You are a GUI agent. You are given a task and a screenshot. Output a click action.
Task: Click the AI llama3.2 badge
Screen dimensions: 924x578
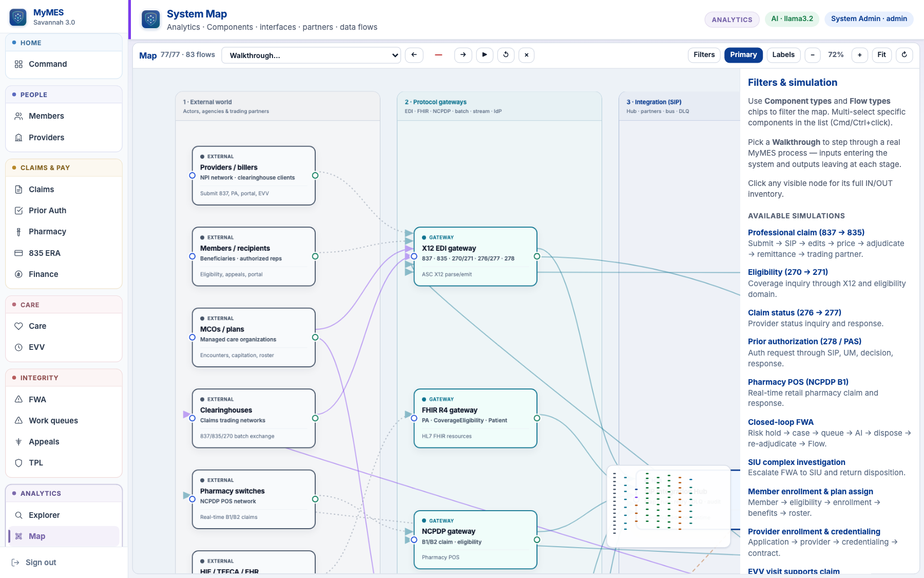tap(792, 19)
